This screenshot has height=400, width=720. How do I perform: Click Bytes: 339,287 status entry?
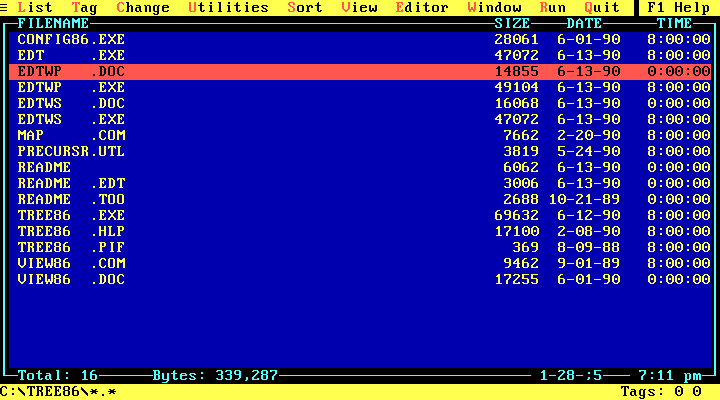(x=215, y=376)
